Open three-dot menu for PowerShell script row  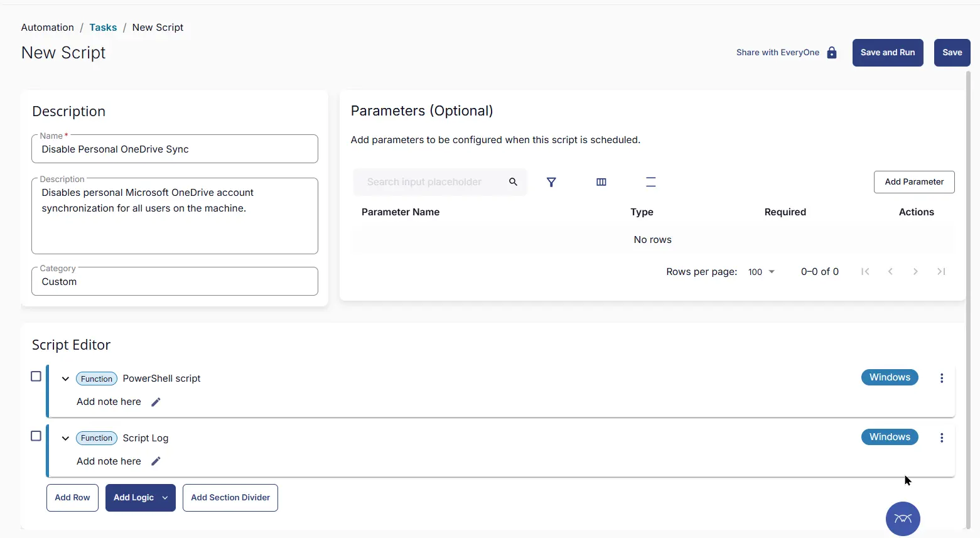tap(942, 378)
